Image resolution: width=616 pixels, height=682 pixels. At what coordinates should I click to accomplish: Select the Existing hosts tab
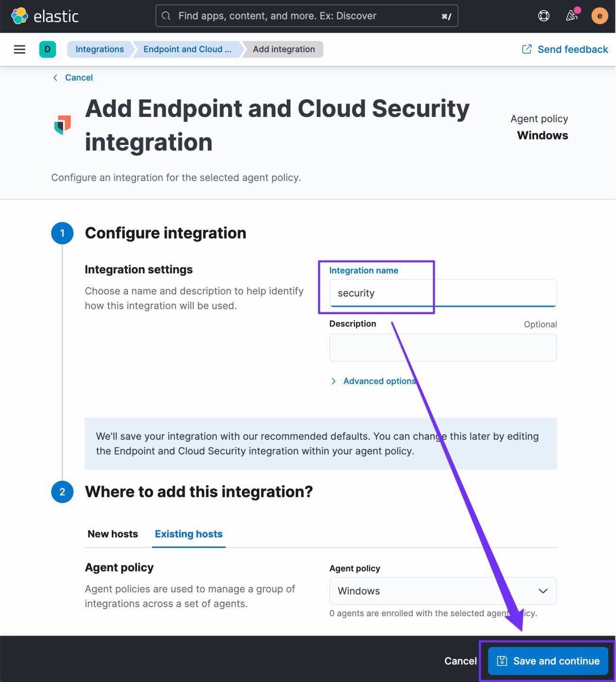189,534
